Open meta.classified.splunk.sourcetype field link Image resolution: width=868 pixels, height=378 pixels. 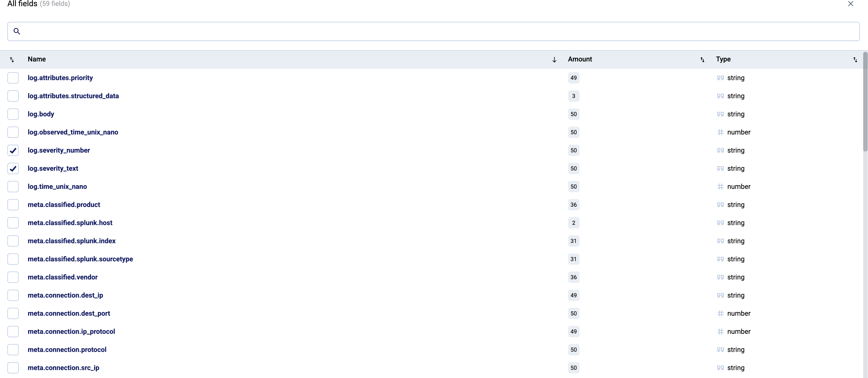tap(80, 259)
